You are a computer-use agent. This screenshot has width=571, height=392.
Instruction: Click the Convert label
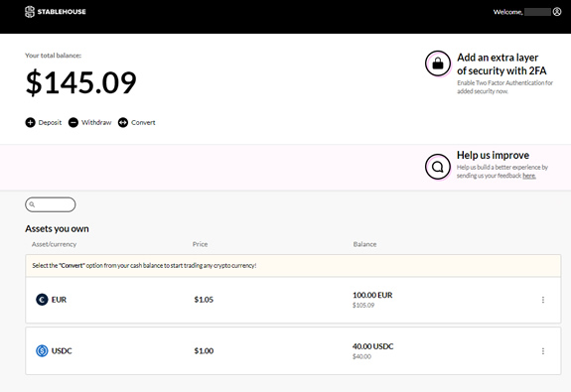click(143, 123)
